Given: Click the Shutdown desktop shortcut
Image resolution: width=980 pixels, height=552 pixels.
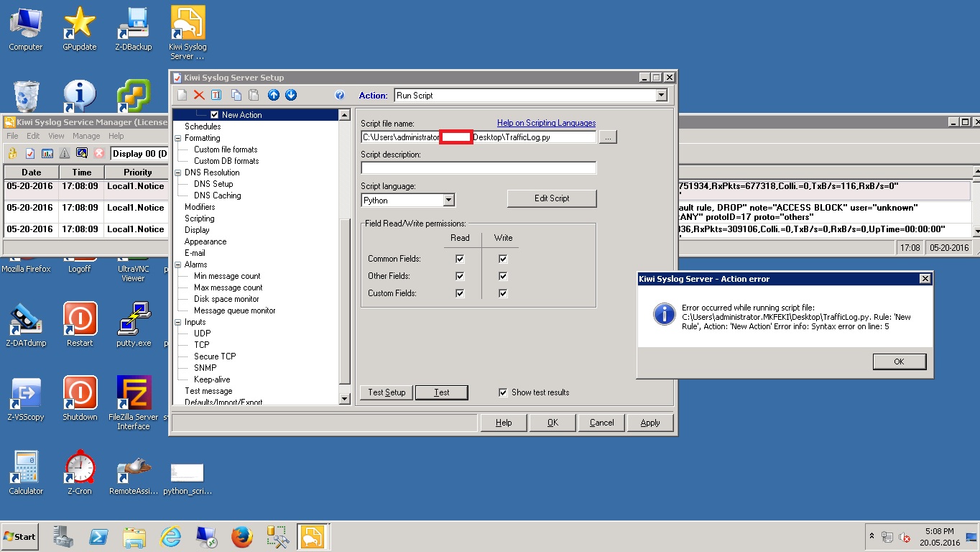Looking at the screenshot, I should (80, 399).
